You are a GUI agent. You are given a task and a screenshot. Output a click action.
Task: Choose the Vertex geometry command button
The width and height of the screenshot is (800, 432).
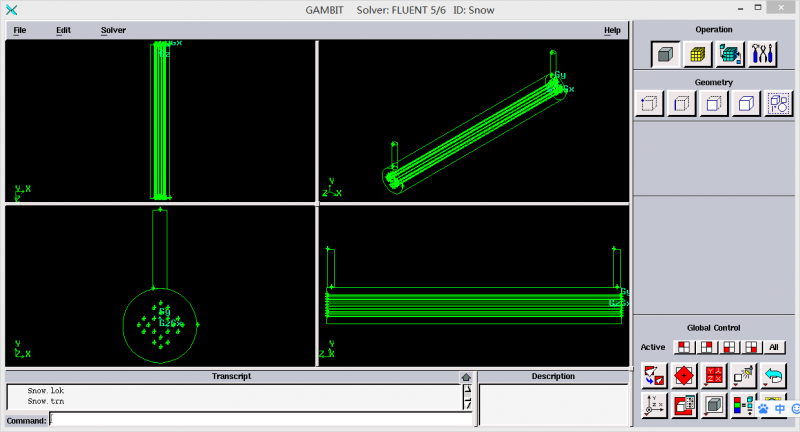point(649,104)
